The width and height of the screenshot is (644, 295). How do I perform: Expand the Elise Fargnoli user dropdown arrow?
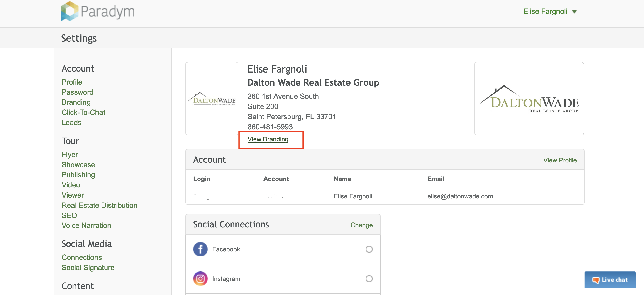pos(574,12)
